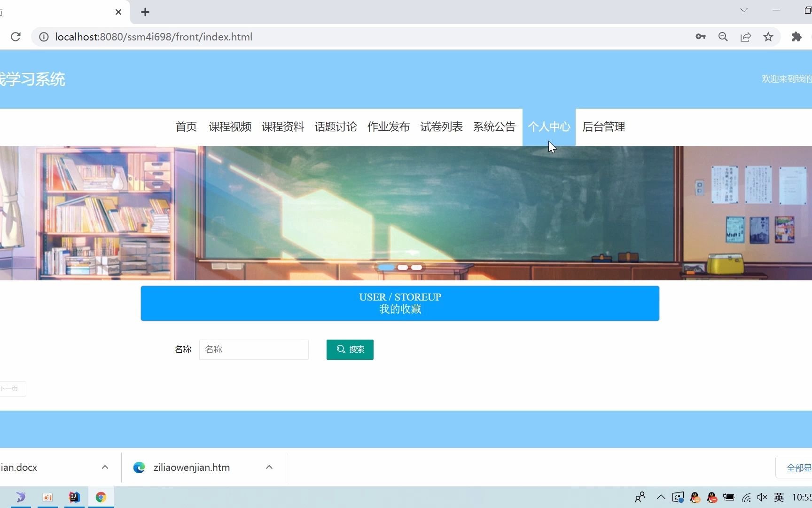Click the people icon in system tray
Screen dimensions: 812x508
click(640, 497)
